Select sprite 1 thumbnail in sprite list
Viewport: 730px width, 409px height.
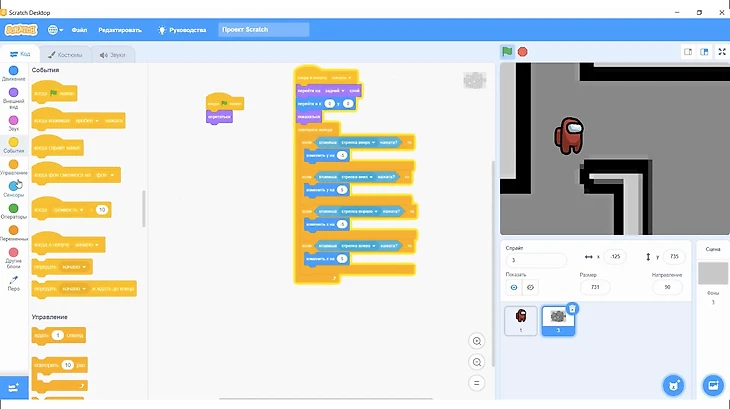point(520,318)
